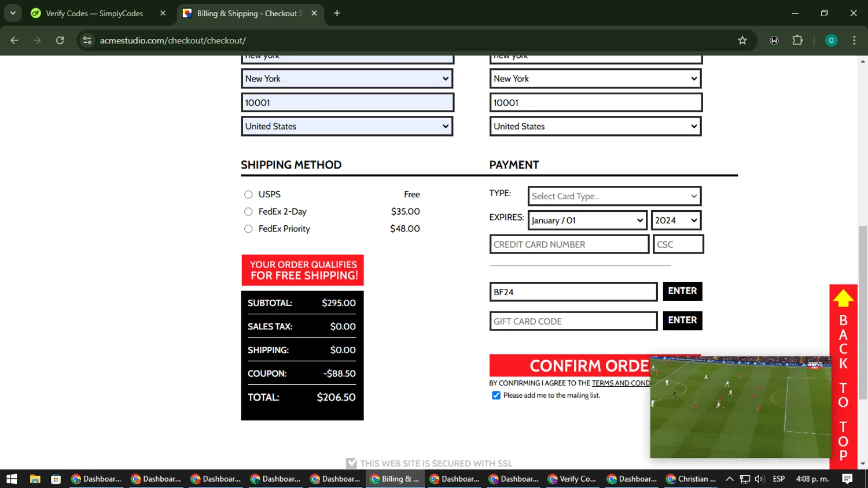Switch to Billing & Shipping Checkout tab

point(249,13)
